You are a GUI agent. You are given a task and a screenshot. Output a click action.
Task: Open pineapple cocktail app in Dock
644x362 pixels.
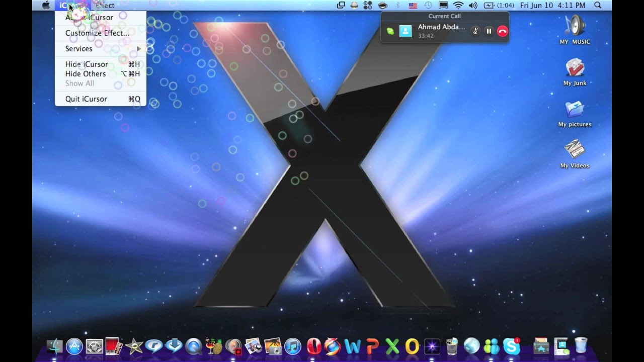(x=214, y=346)
